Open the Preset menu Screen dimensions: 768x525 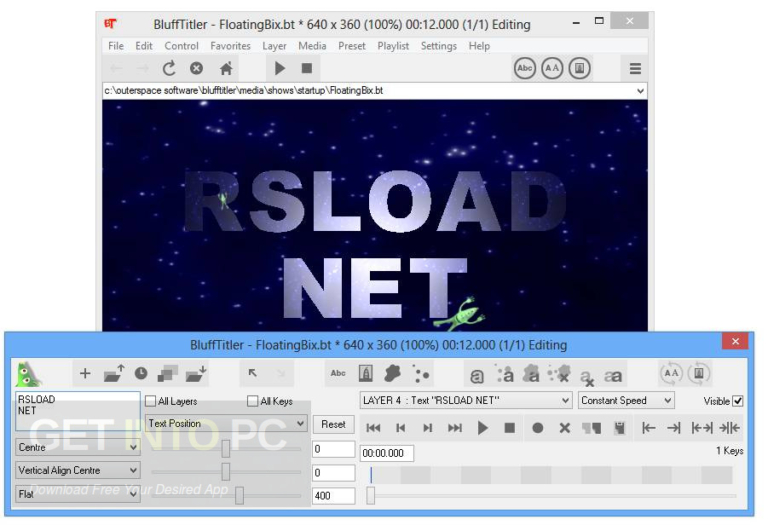click(352, 46)
